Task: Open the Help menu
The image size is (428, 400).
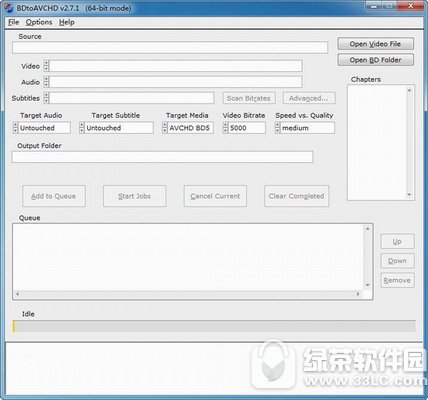Action: pyautogui.click(x=67, y=22)
